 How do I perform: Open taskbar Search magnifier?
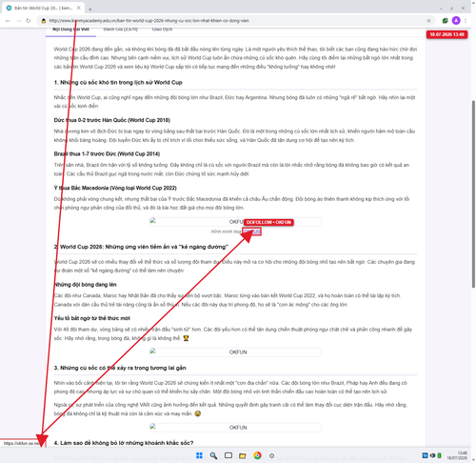pyautogui.click(x=213, y=455)
